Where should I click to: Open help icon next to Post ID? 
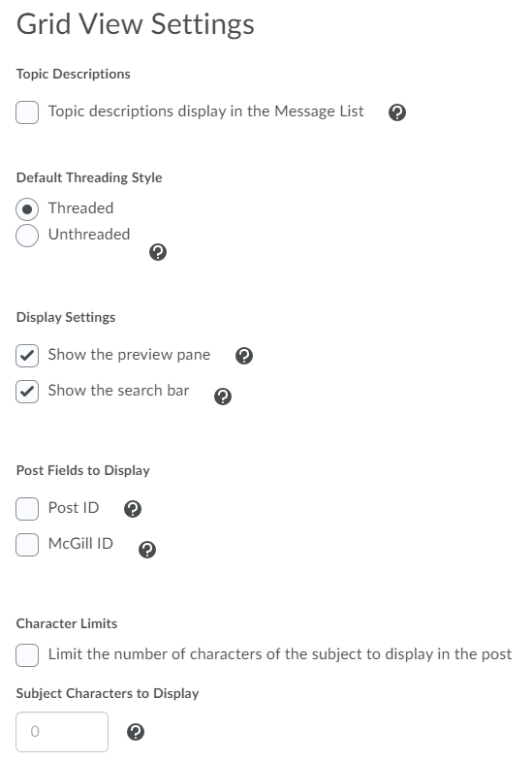(133, 509)
